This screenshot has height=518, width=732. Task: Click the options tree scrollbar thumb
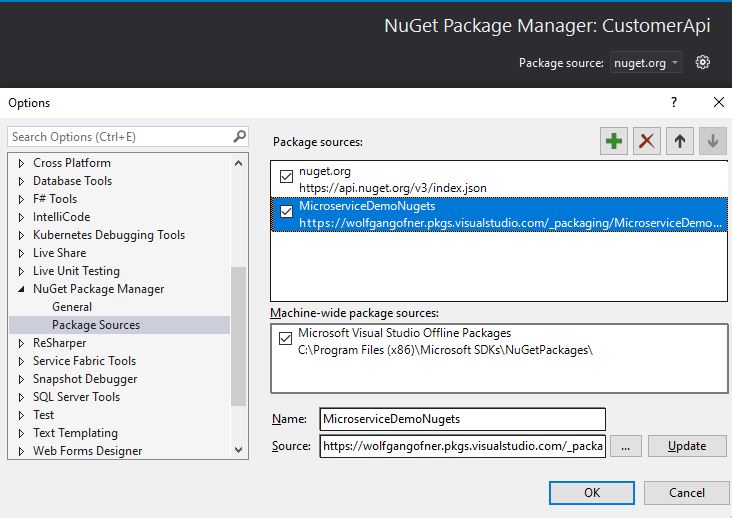tap(239, 336)
